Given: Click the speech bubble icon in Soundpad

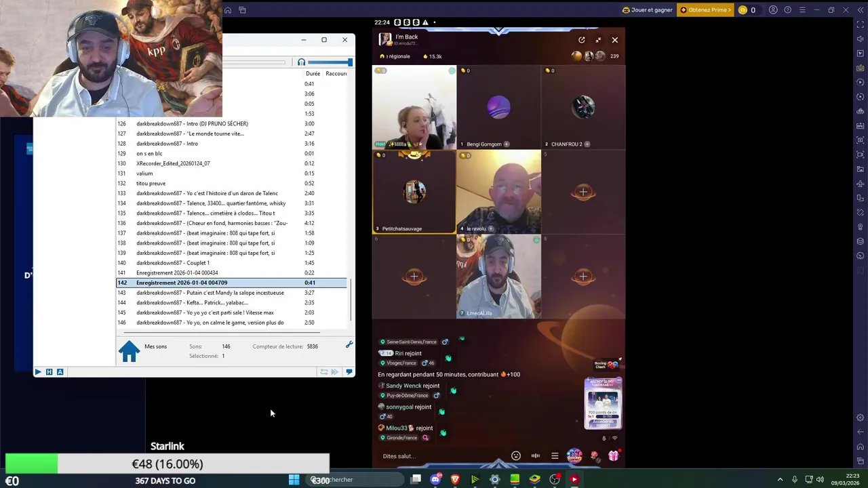Looking at the screenshot, I should pos(349,371).
